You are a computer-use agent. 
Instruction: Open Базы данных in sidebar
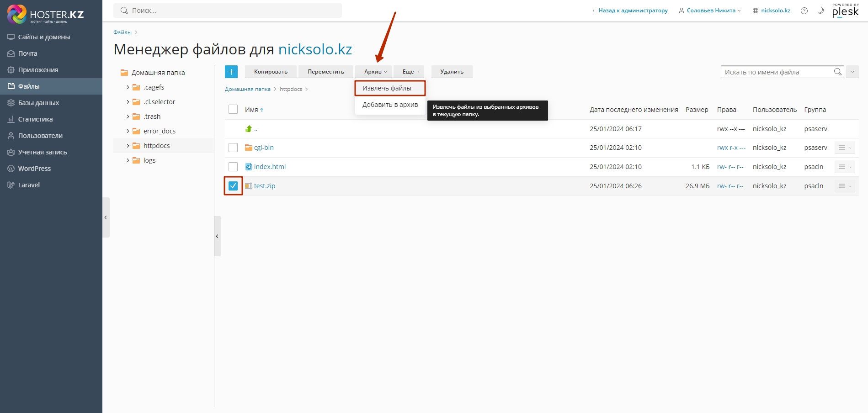38,103
